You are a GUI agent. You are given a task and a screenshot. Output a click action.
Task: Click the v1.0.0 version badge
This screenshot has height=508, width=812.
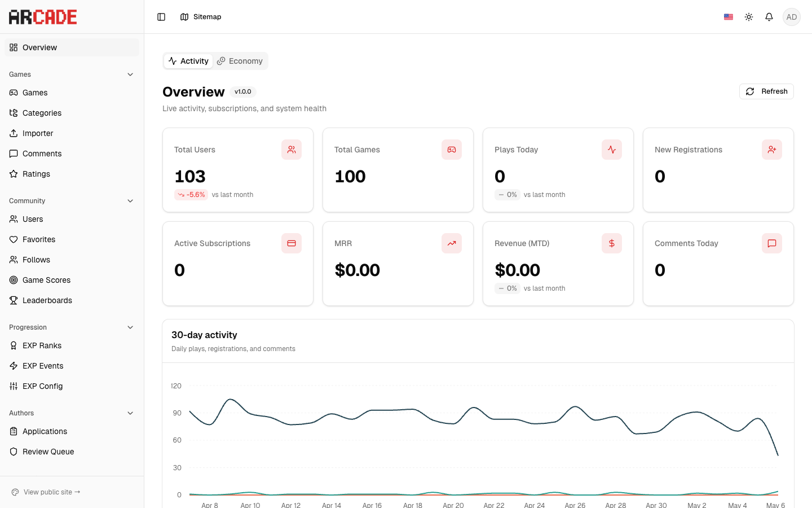pyautogui.click(x=243, y=91)
